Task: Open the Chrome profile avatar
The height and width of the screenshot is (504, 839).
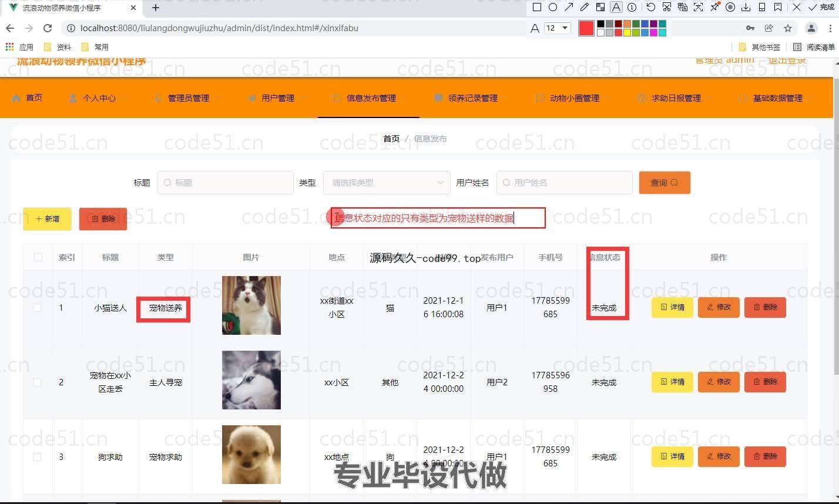Action: pyautogui.click(x=811, y=28)
